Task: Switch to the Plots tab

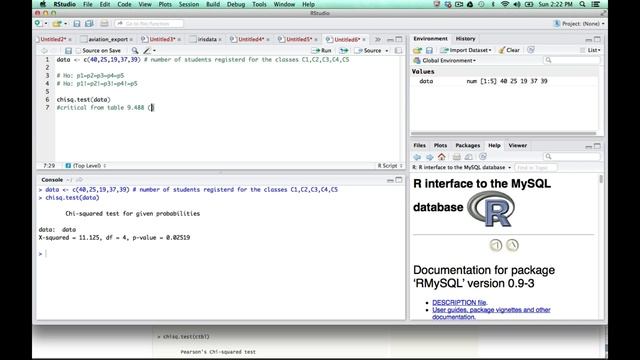Action: coord(440,145)
